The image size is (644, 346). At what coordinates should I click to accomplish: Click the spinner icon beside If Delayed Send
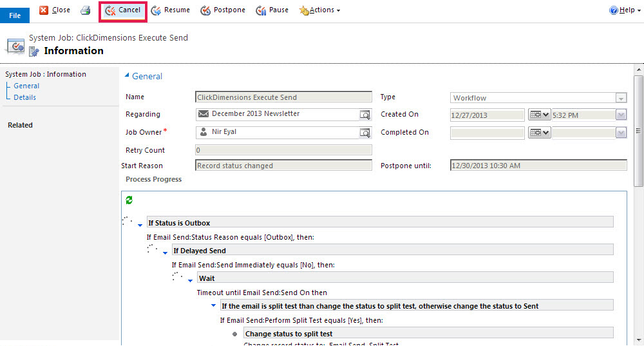pyautogui.click(x=153, y=248)
